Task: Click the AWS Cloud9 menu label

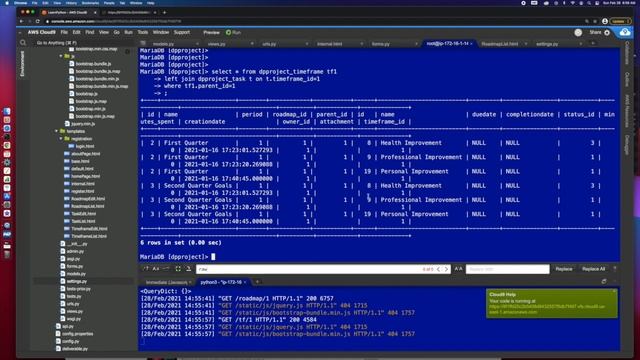Action: point(42,32)
